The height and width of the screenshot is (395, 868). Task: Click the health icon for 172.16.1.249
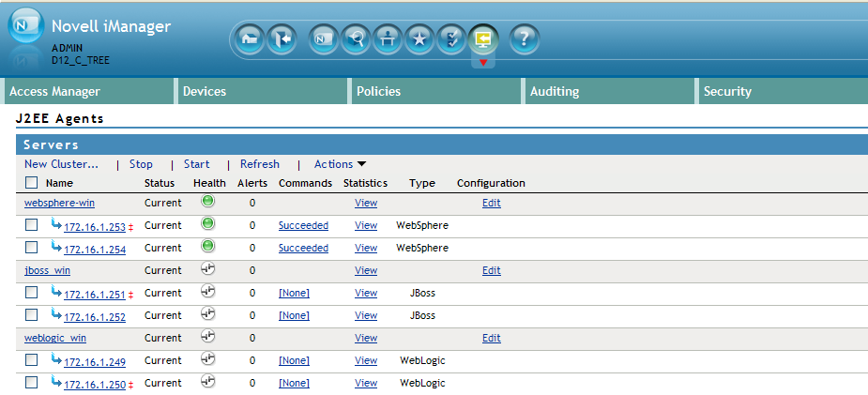coord(207,359)
